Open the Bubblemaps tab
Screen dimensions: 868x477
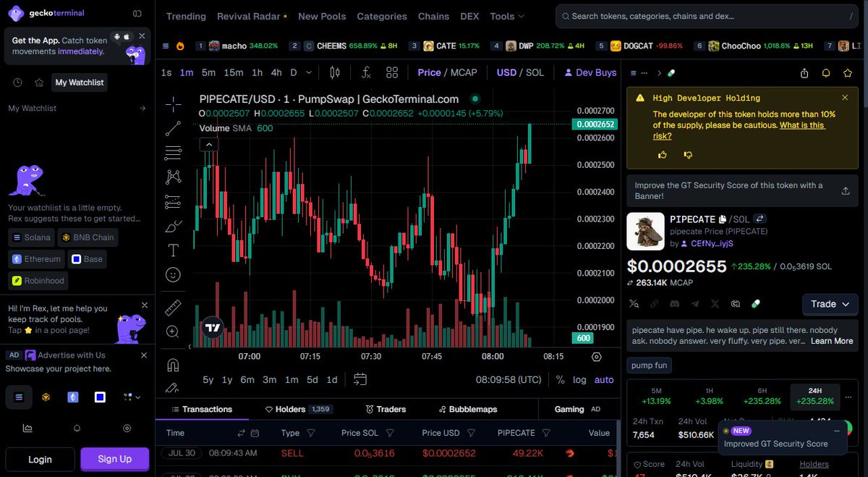pyautogui.click(x=467, y=409)
